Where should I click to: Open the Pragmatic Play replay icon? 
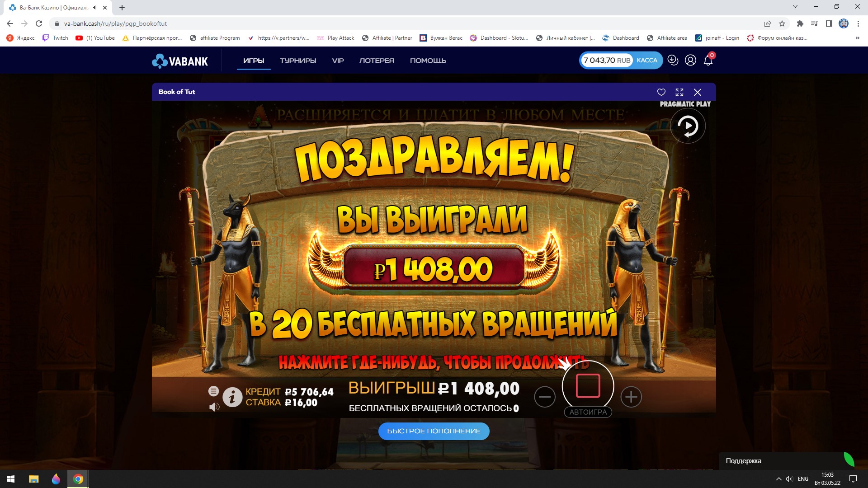688,126
